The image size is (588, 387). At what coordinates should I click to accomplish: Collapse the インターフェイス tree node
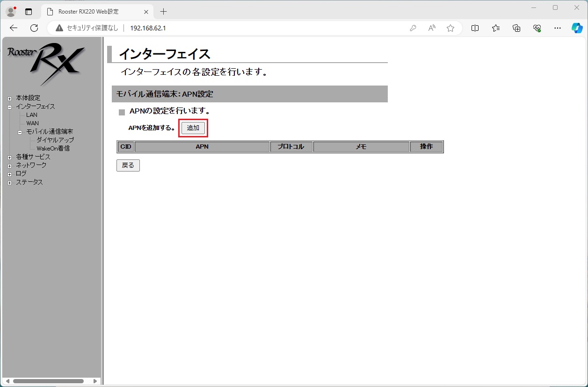[9, 107]
